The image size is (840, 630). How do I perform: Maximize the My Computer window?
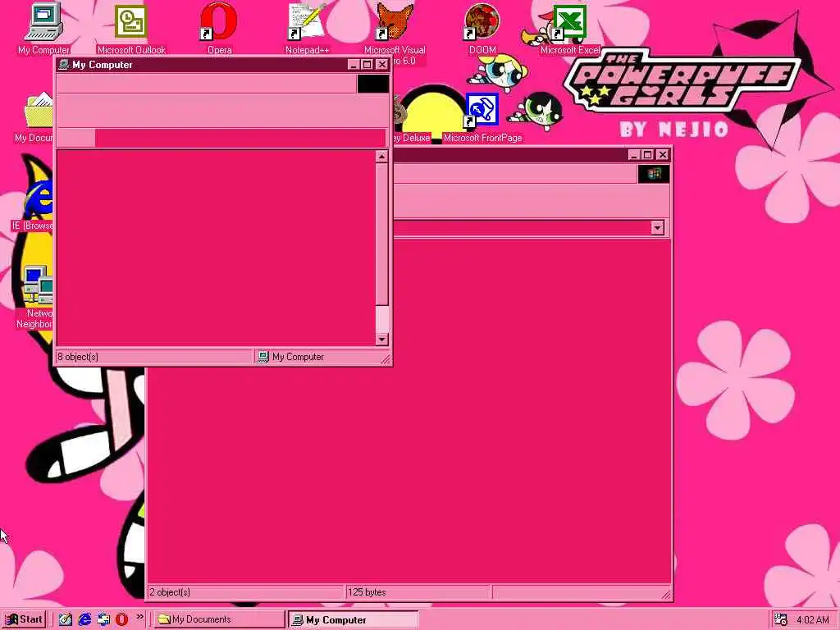[367, 64]
